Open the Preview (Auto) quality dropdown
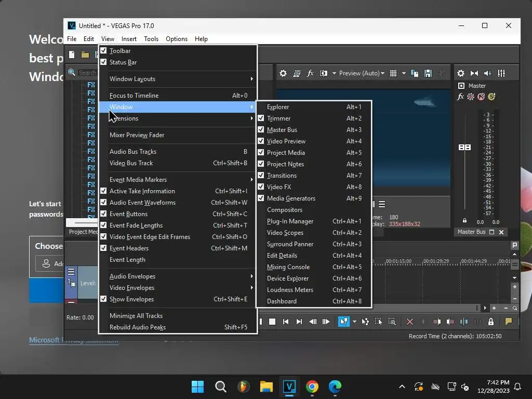This screenshot has width=532, height=399. tap(362, 73)
